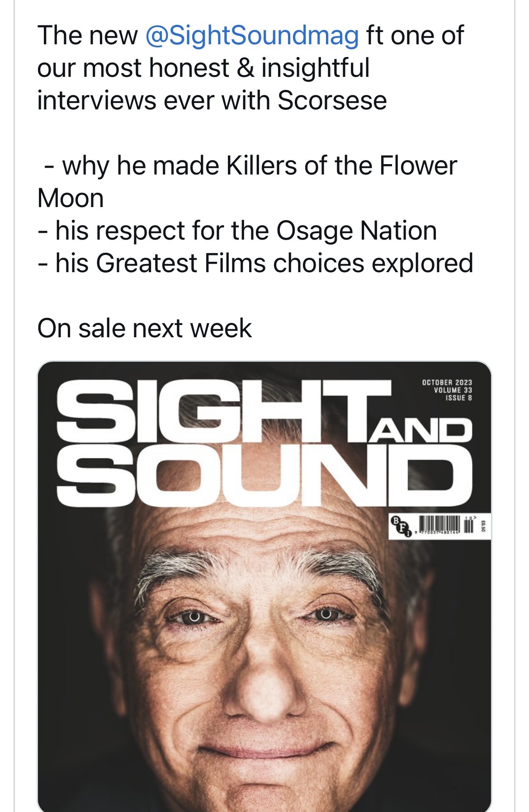Click "The new" at the tweet start

point(87,36)
